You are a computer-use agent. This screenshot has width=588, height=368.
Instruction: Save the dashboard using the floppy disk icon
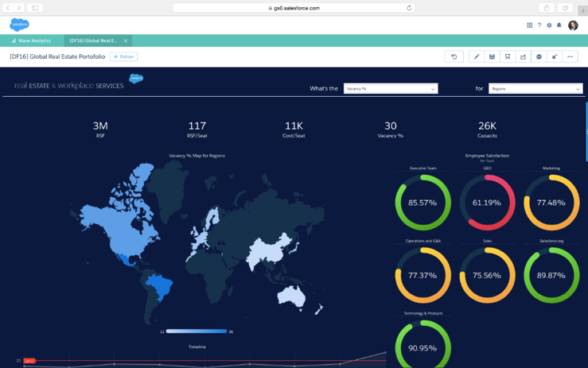coord(492,57)
